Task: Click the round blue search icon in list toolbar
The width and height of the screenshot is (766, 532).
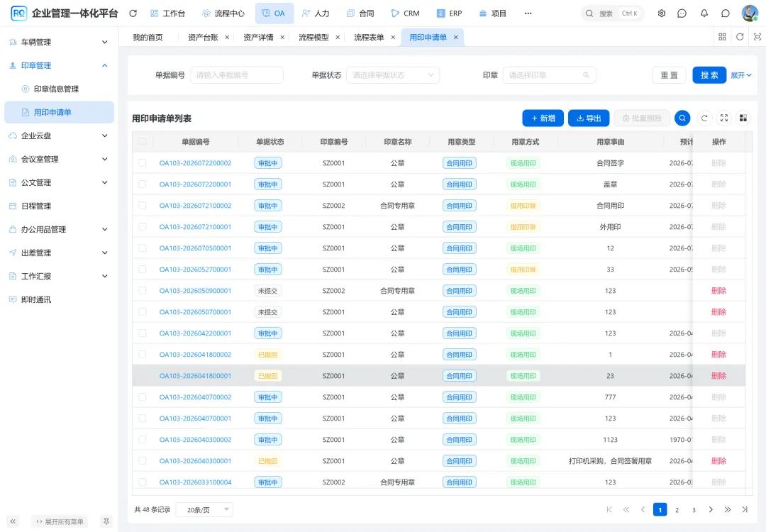Action: (x=682, y=118)
